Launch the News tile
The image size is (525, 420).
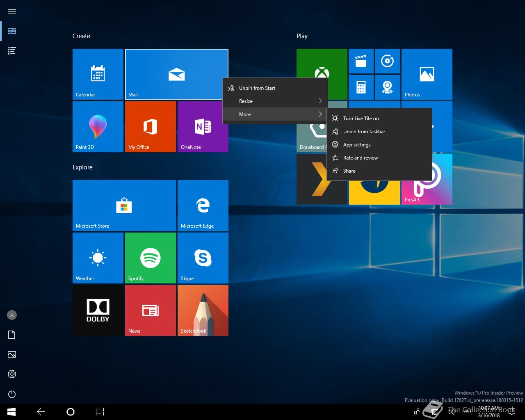coord(150,310)
